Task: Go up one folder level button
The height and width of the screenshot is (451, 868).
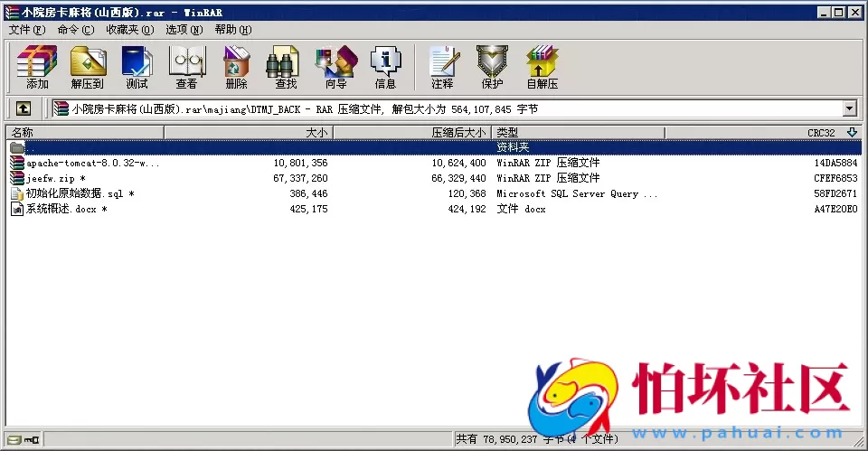Action: click(x=23, y=108)
